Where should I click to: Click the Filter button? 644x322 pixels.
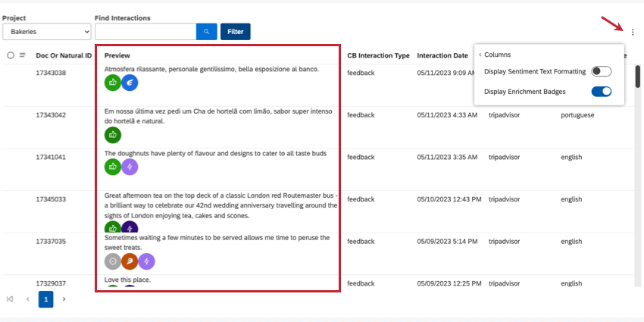pyautogui.click(x=236, y=32)
